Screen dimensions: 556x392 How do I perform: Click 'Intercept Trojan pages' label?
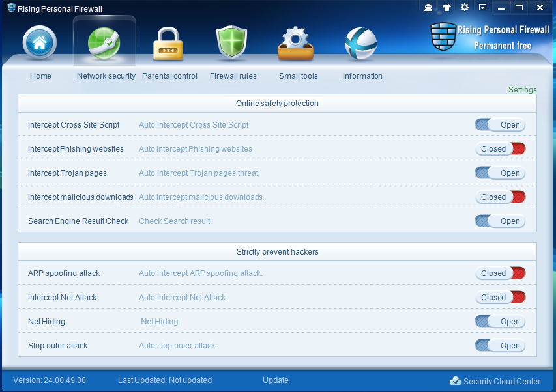67,173
